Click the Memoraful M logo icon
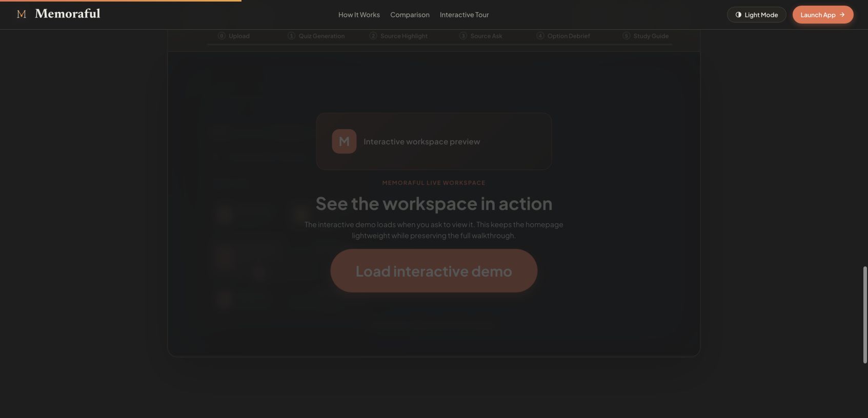 point(22,14)
